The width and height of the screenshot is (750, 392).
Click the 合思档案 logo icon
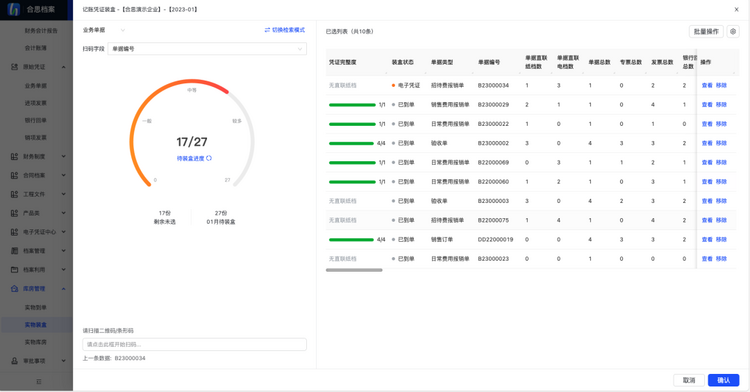14,9
